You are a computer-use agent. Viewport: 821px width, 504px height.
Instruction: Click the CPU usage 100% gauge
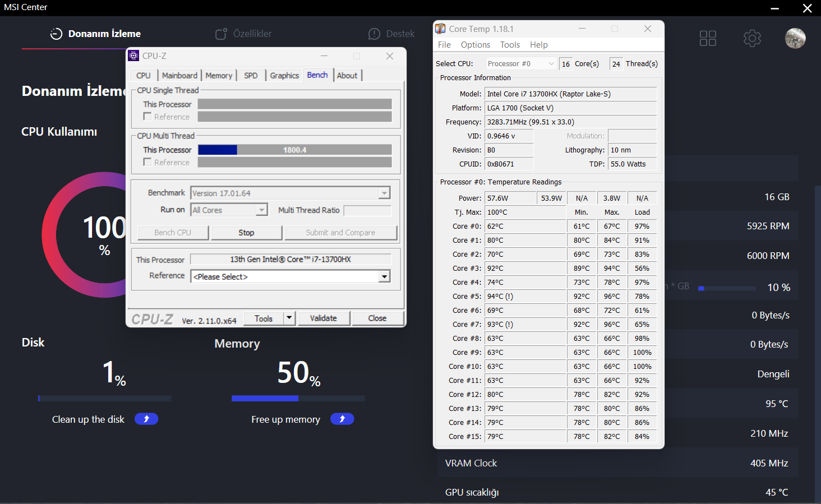tap(104, 235)
